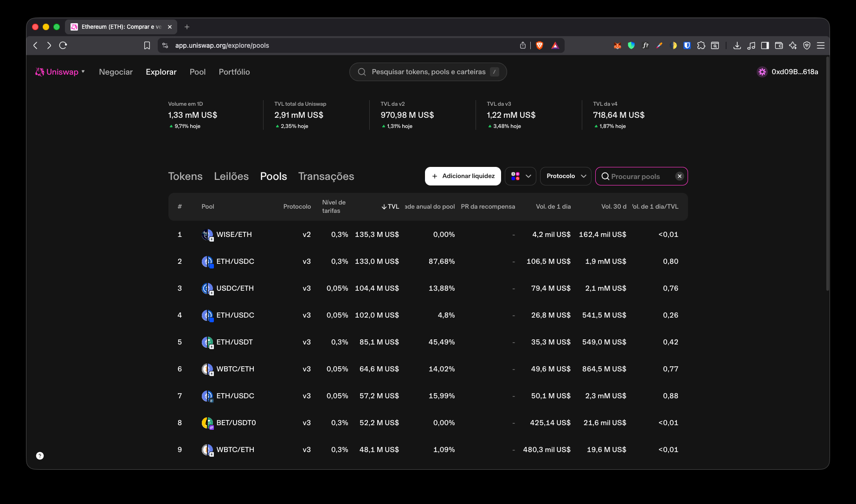The width and height of the screenshot is (856, 504).
Task: Click TVL value 133,0 M US$
Action: [377, 262]
